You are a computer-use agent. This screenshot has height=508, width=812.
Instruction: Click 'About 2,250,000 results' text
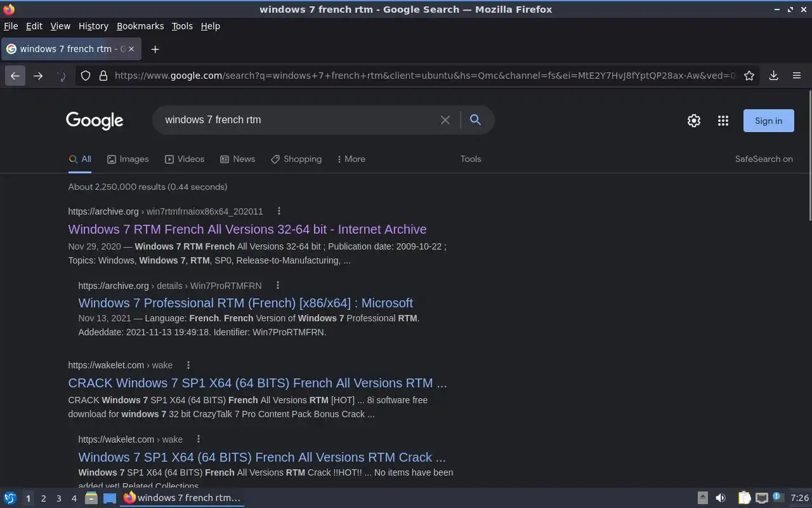(148, 187)
